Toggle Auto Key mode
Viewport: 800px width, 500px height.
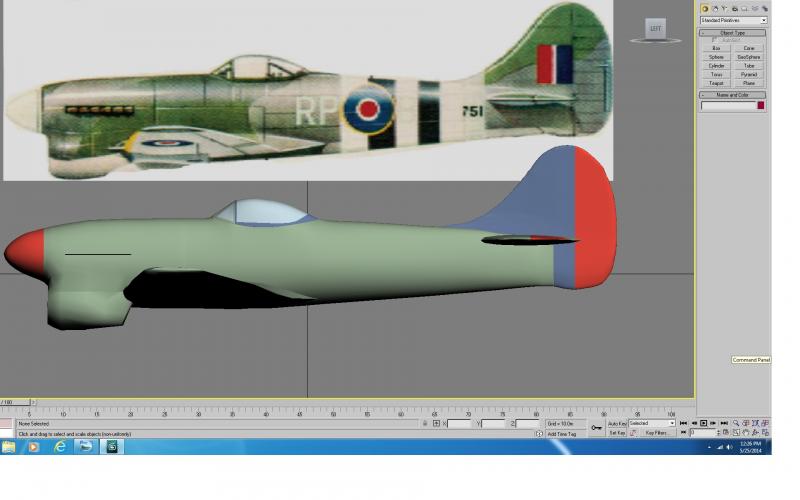click(x=617, y=423)
